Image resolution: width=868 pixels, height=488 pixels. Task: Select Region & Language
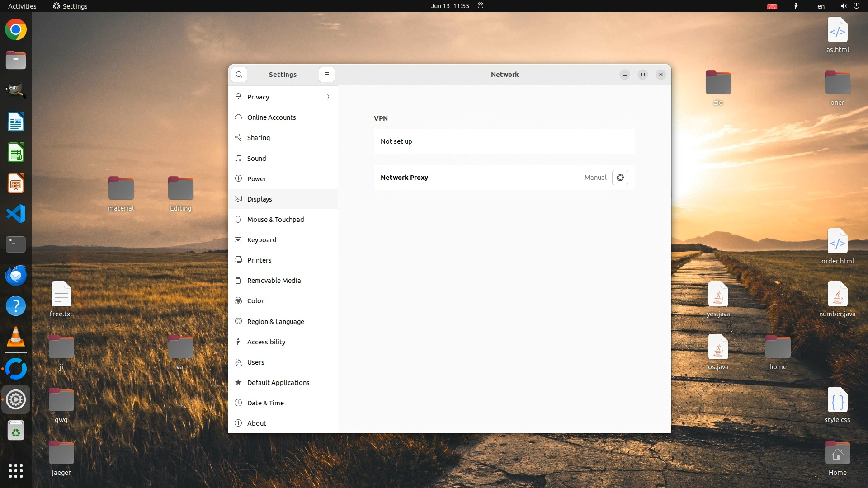pyautogui.click(x=275, y=322)
